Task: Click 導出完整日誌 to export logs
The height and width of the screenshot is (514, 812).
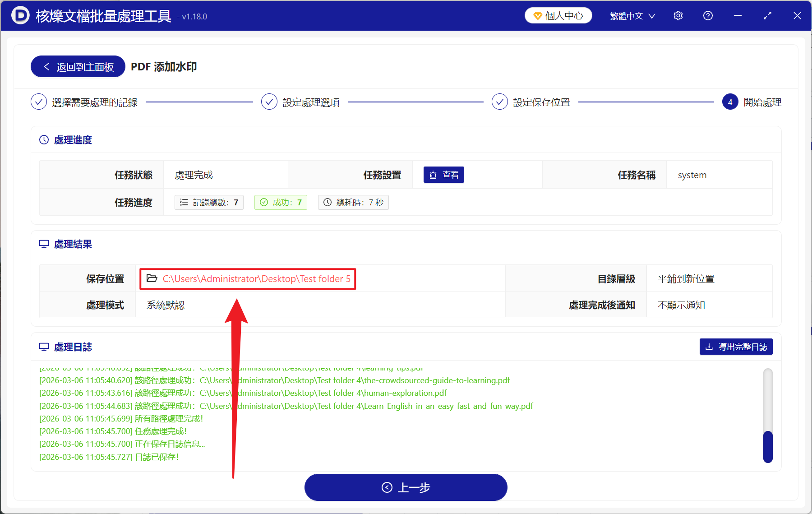Action: pos(736,346)
